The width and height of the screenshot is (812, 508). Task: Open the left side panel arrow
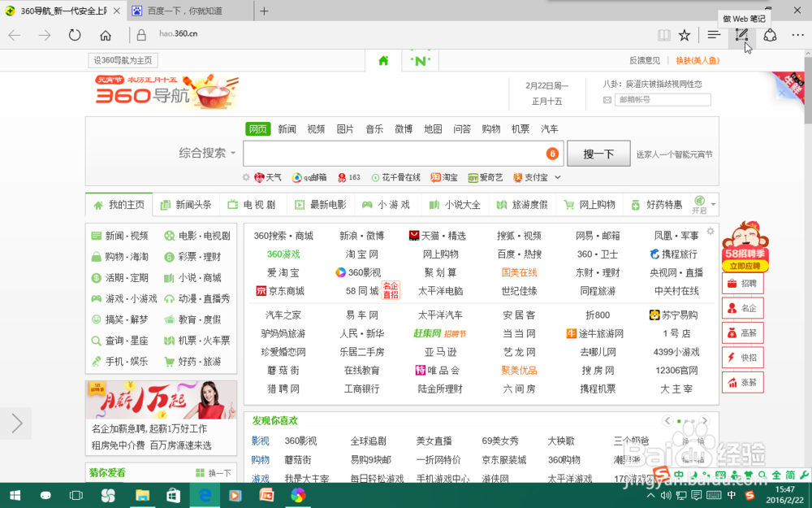tap(16, 423)
